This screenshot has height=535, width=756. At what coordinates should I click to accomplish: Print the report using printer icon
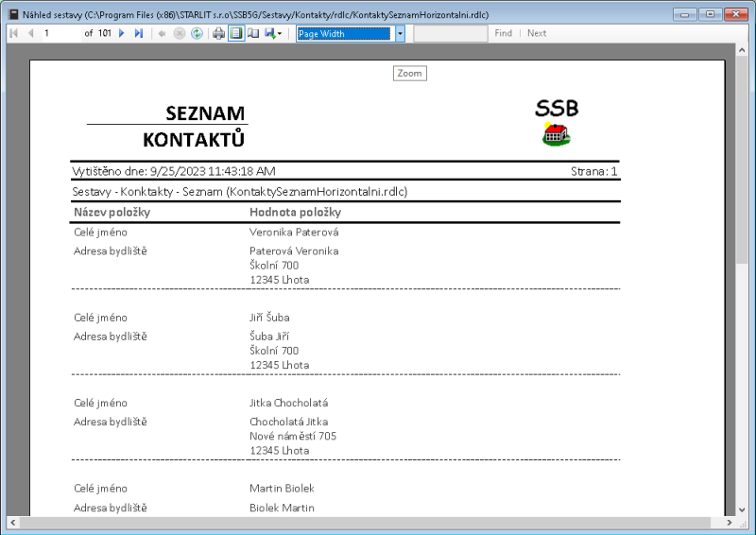[219, 33]
